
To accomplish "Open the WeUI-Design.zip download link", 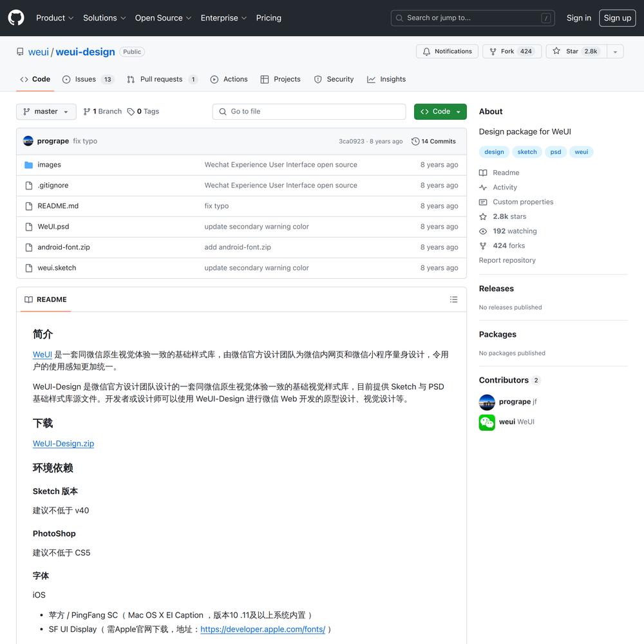I will [x=63, y=444].
